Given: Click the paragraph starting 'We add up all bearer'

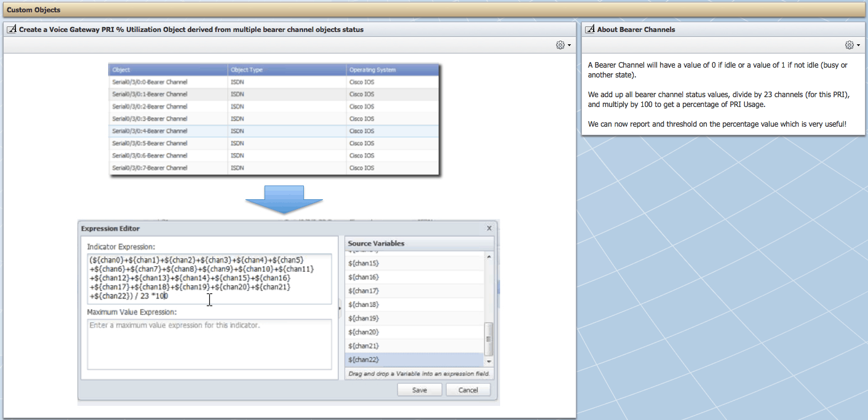Looking at the screenshot, I should [719, 100].
